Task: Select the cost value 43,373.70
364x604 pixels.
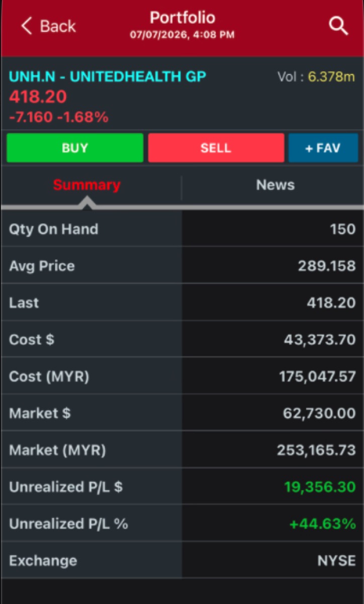Action: tap(320, 340)
